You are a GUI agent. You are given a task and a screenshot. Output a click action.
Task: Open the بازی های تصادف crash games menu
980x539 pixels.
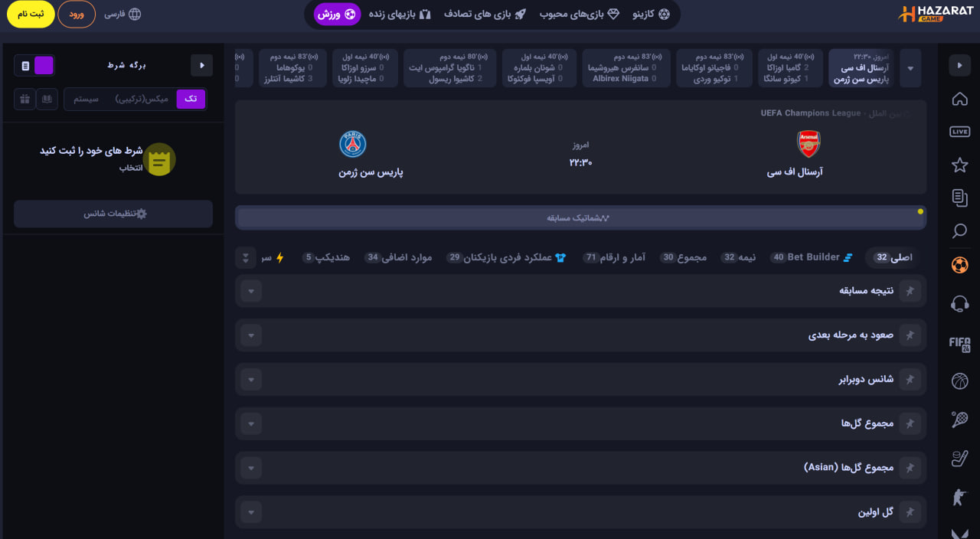click(x=485, y=14)
